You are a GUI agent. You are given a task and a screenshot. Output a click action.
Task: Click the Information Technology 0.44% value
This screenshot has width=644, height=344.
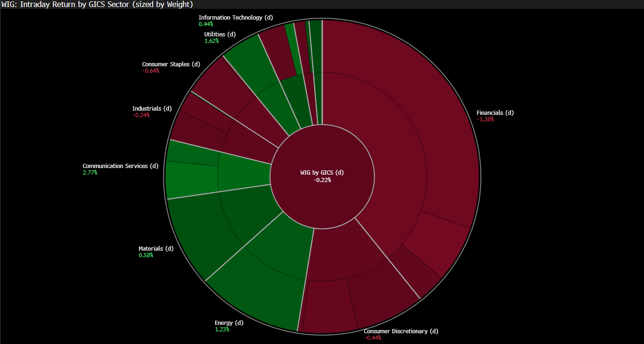[x=206, y=24]
